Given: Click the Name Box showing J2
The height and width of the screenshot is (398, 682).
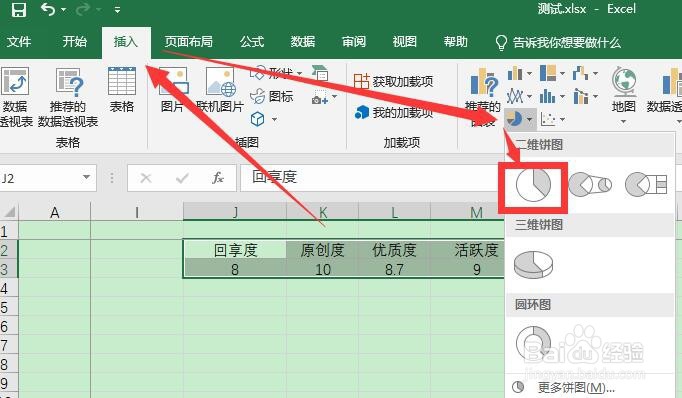Looking at the screenshot, I should click(x=40, y=178).
